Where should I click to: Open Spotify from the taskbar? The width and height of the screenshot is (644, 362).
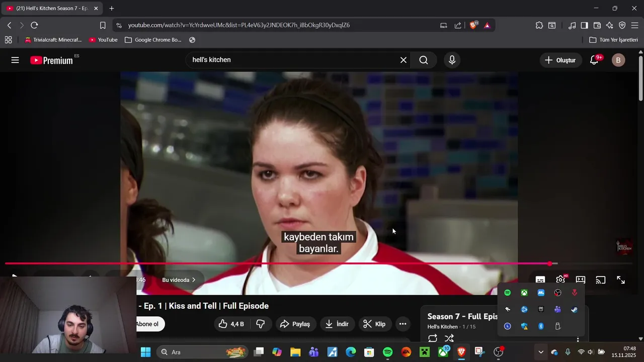(387, 352)
